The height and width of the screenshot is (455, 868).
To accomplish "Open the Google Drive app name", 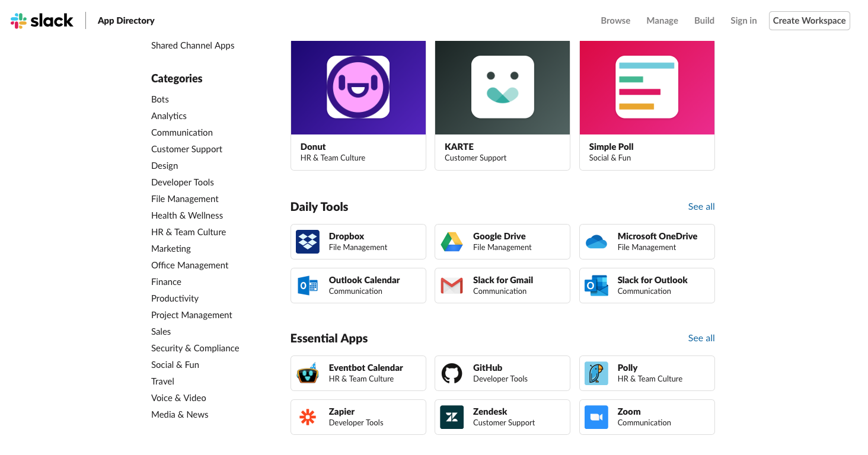I will 499,236.
